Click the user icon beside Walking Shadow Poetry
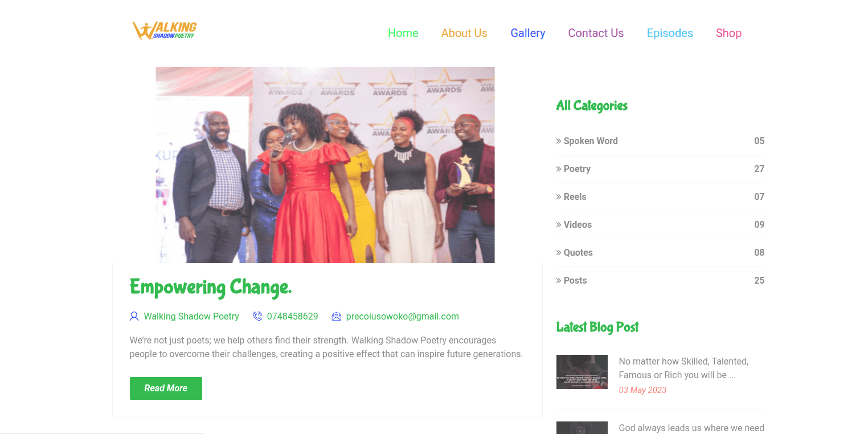Viewport: 868px width, 434px height. point(134,316)
